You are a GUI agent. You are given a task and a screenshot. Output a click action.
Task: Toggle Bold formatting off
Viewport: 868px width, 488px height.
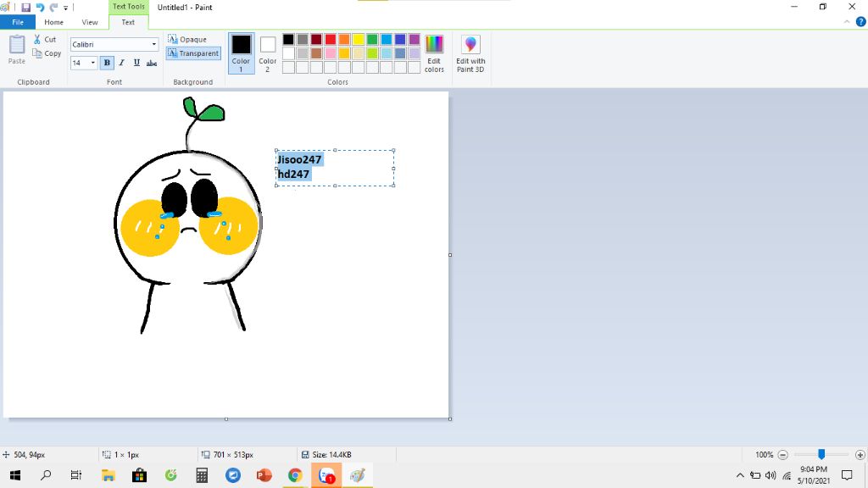107,63
